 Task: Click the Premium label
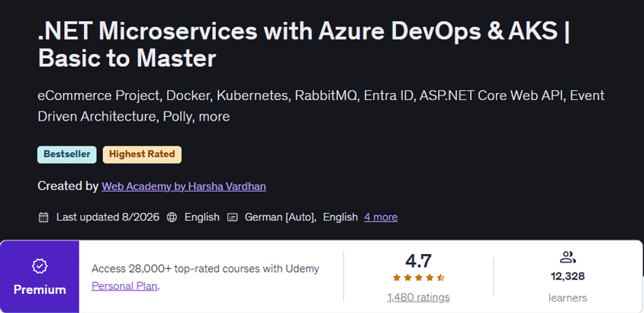click(40, 289)
